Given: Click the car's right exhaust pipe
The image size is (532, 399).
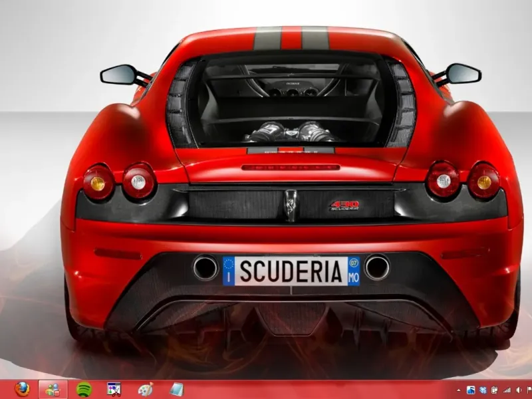Looking at the screenshot, I should click(377, 267).
